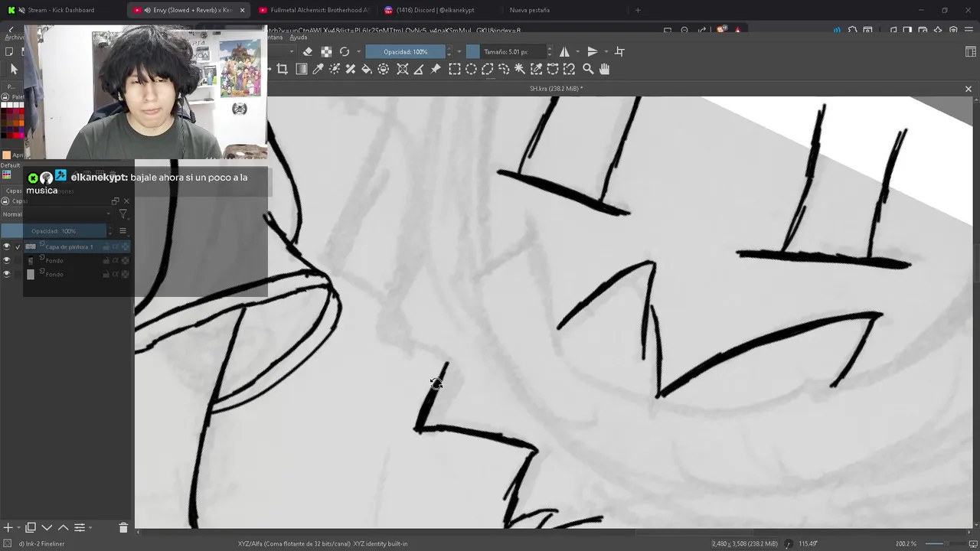Close the SH.kra document

tap(968, 89)
